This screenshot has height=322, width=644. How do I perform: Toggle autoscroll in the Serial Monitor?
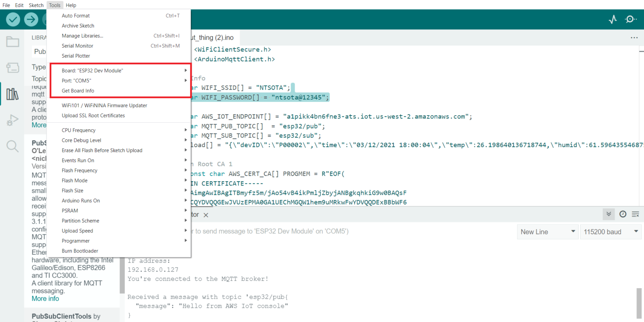click(608, 214)
